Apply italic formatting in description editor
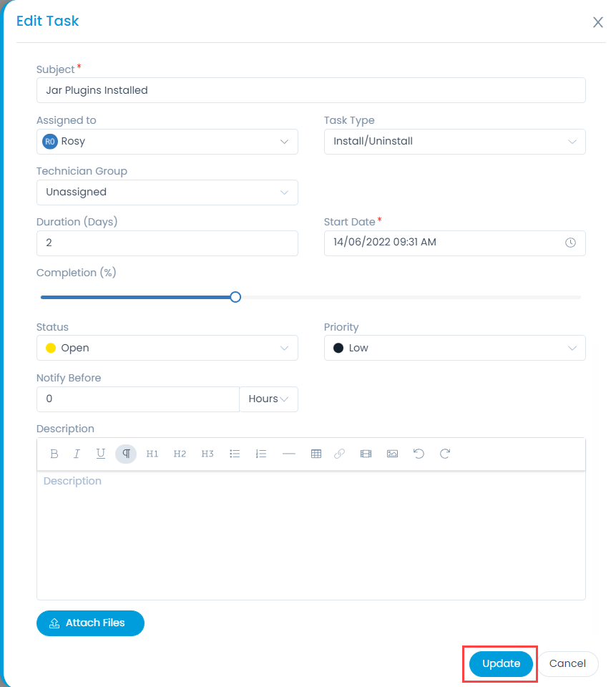This screenshot has height=687, width=616. tap(77, 454)
